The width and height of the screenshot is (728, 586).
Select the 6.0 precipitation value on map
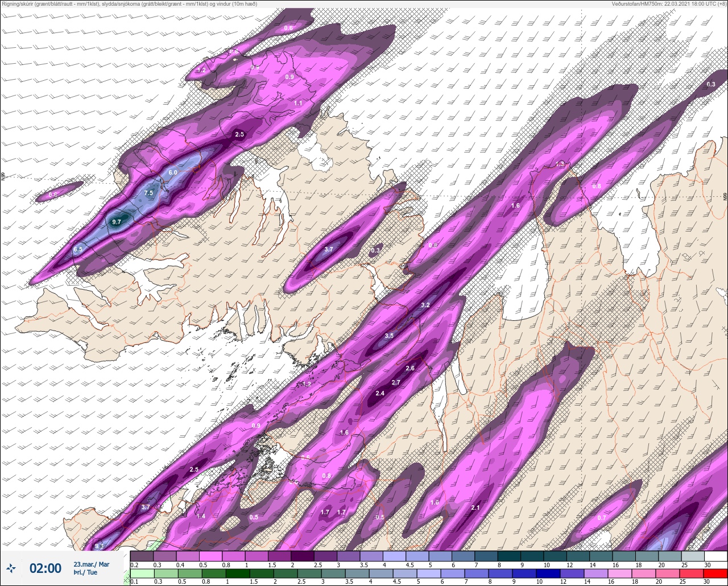tap(173, 172)
